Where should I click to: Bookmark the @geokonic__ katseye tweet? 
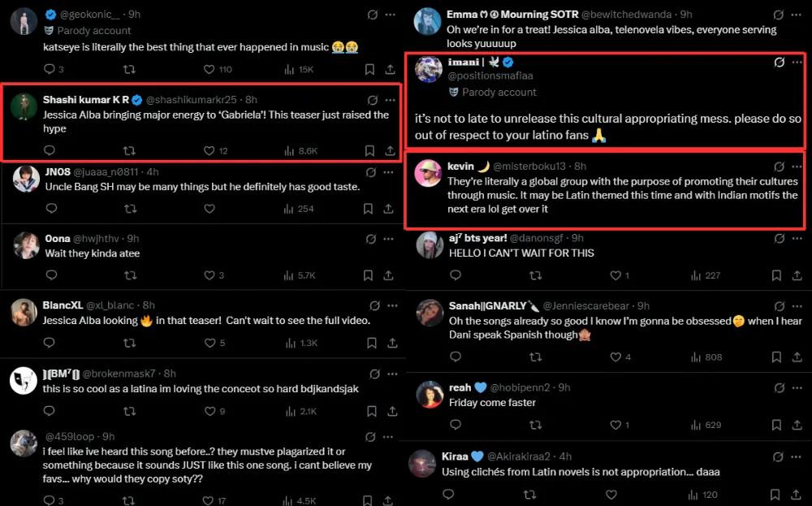[369, 70]
